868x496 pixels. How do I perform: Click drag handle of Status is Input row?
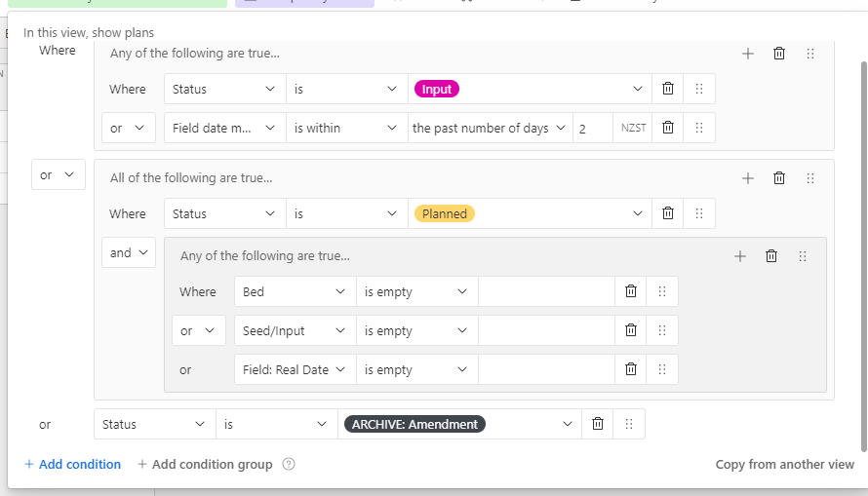coord(699,89)
